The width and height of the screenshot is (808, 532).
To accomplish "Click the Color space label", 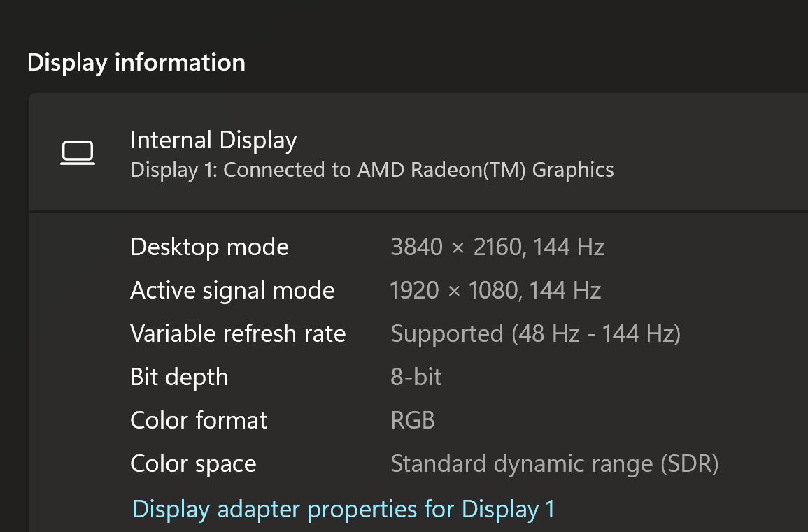I will pyautogui.click(x=193, y=463).
